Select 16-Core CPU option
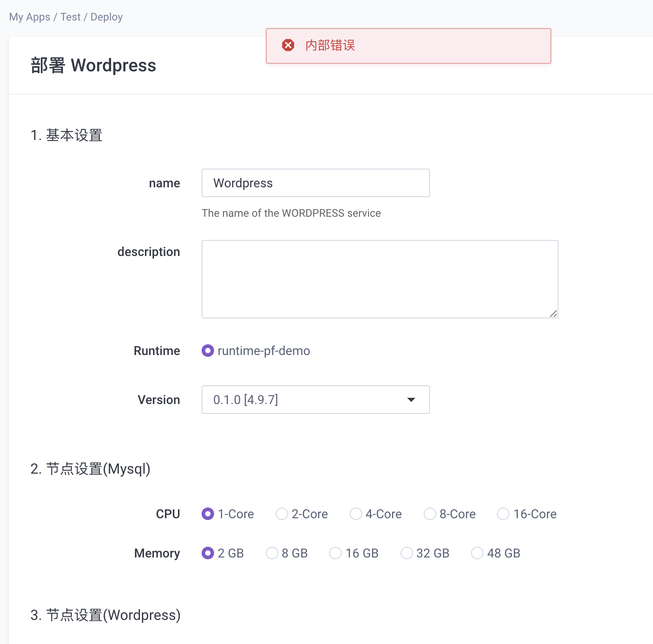 click(503, 514)
